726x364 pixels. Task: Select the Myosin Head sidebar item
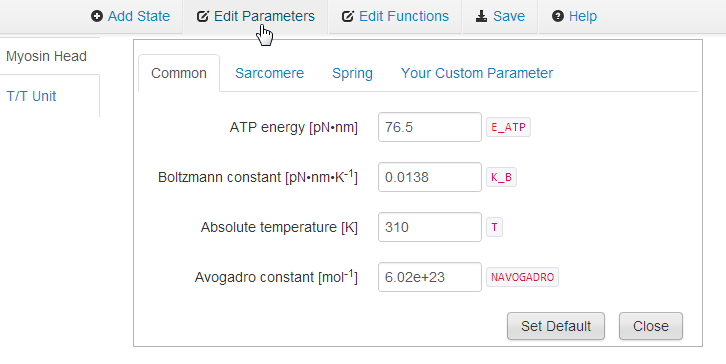[x=46, y=56]
